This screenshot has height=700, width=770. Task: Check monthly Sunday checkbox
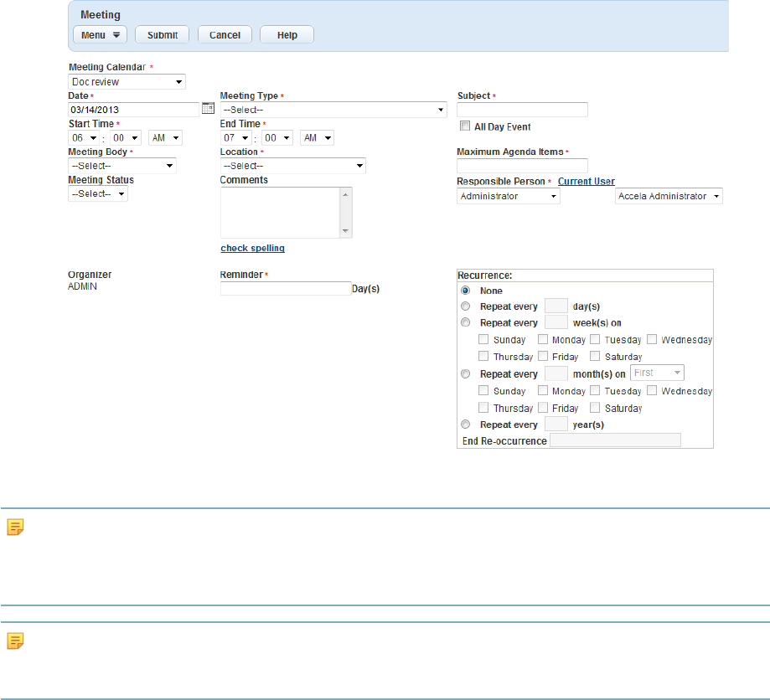(483, 391)
